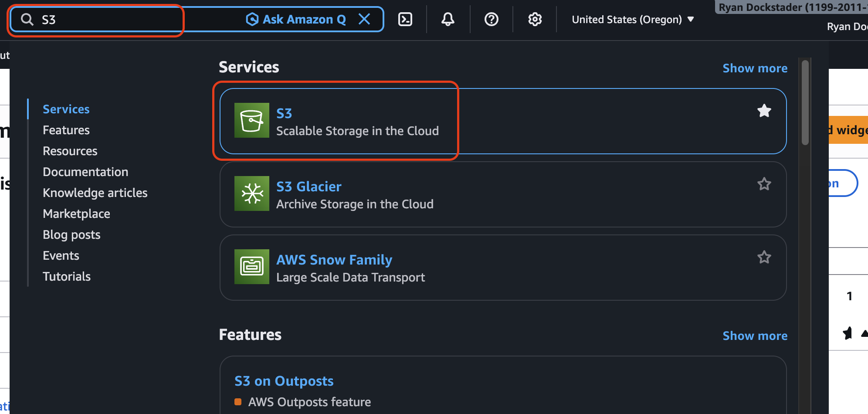Open the S3 Glacier service link
Viewport: 868px width, 414px height.
(x=309, y=187)
